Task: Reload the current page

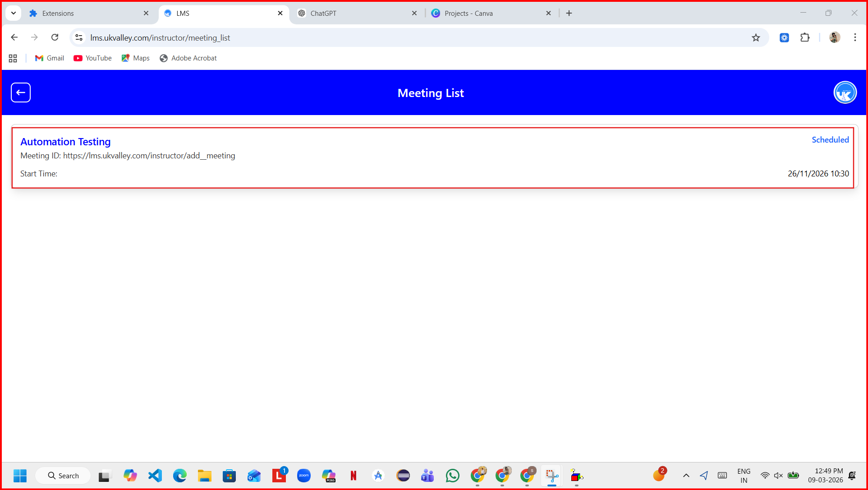Action: 55,37
